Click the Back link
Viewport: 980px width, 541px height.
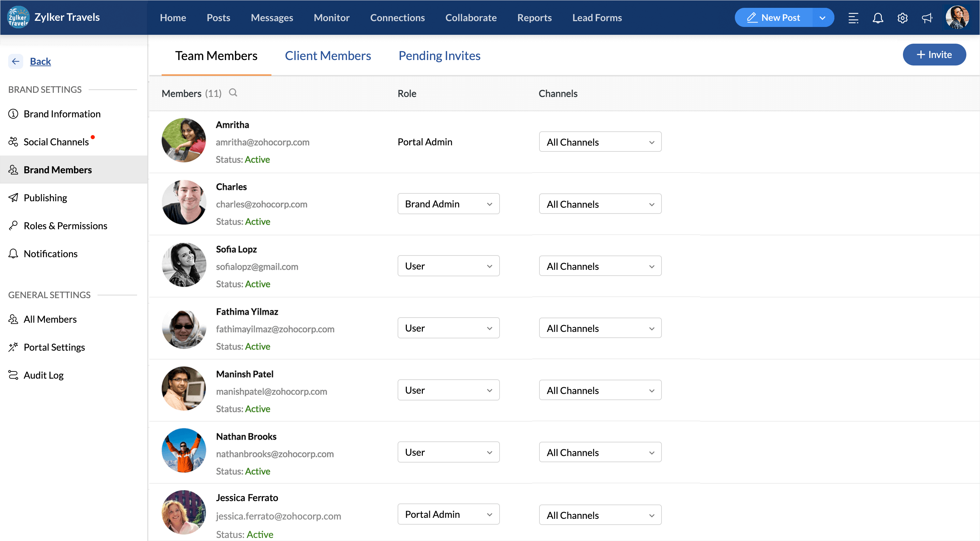coord(40,61)
